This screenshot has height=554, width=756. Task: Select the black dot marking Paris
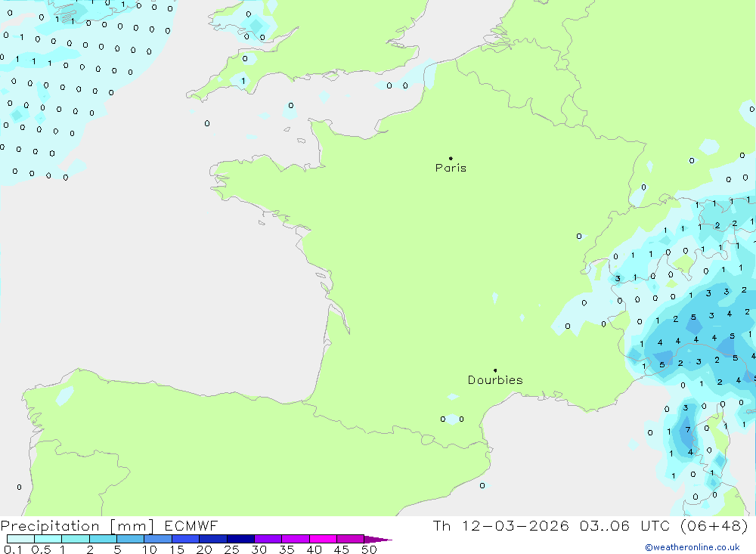pyautogui.click(x=451, y=158)
